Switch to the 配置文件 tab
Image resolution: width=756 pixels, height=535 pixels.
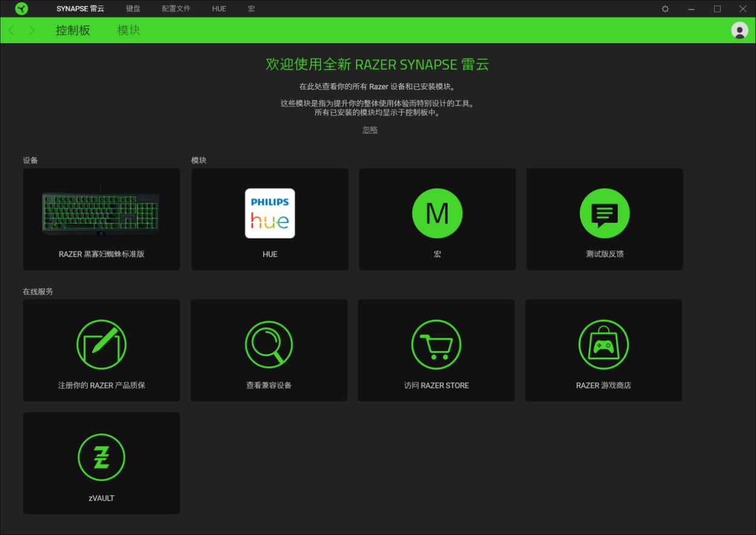pyautogui.click(x=176, y=9)
